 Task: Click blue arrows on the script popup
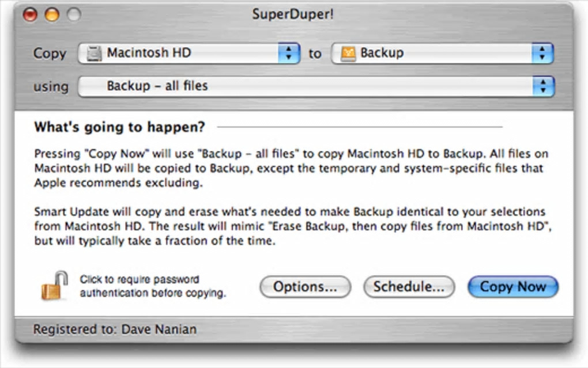click(x=541, y=86)
